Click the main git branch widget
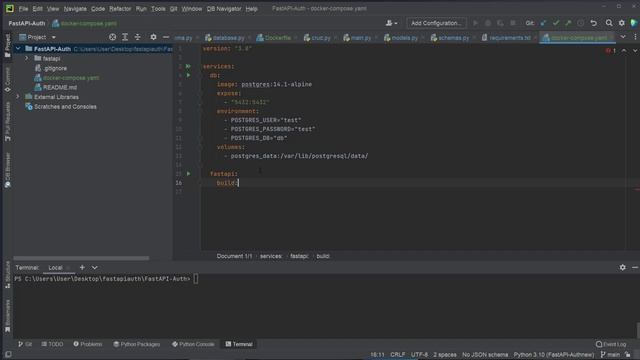This screenshot has width=640, height=360. 610,355
